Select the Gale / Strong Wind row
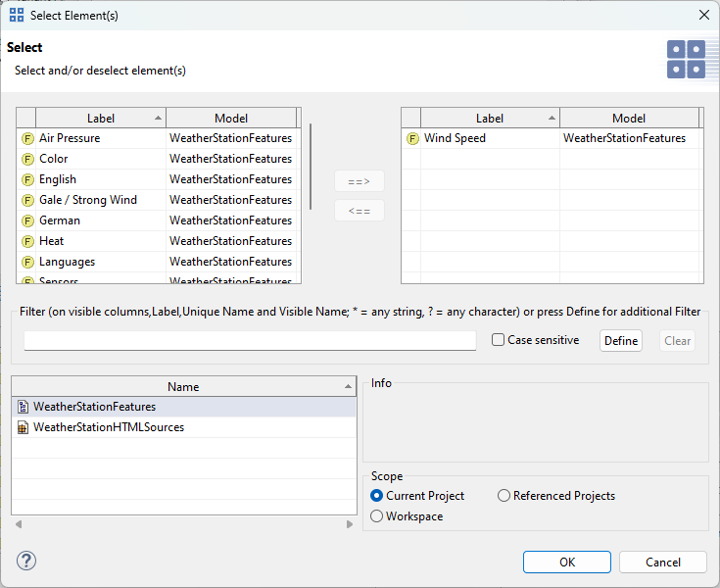The image size is (720, 588). coord(88,200)
